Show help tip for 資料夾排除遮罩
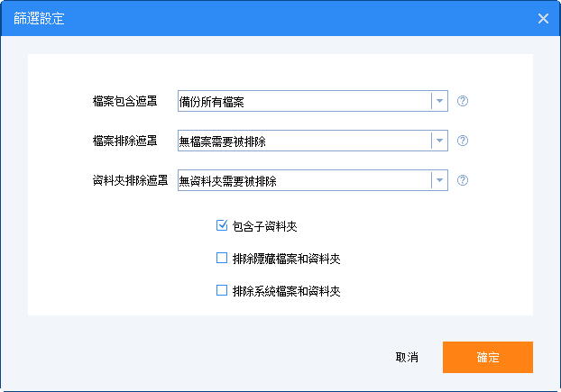The height and width of the screenshot is (392, 561). click(463, 180)
